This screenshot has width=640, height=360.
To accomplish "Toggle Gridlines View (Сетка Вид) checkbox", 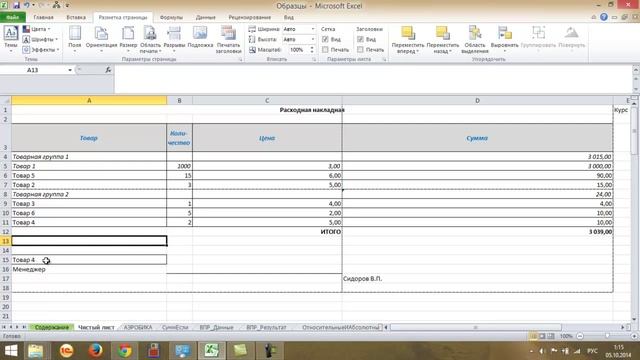I will (325, 39).
